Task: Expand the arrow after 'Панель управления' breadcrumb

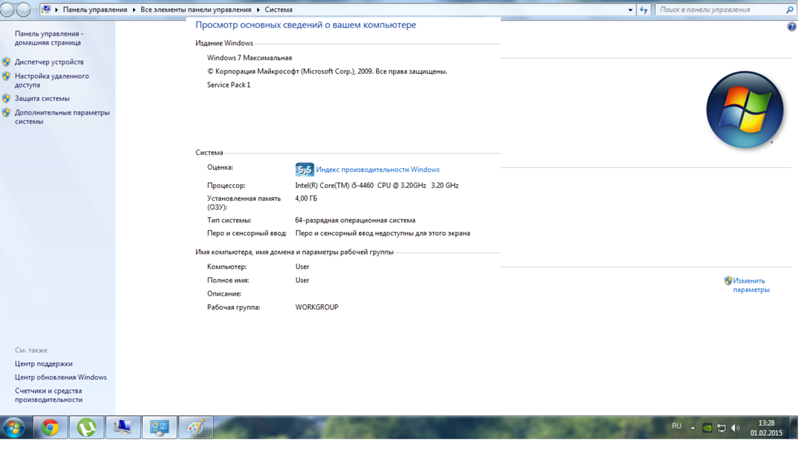Action: point(134,9)
